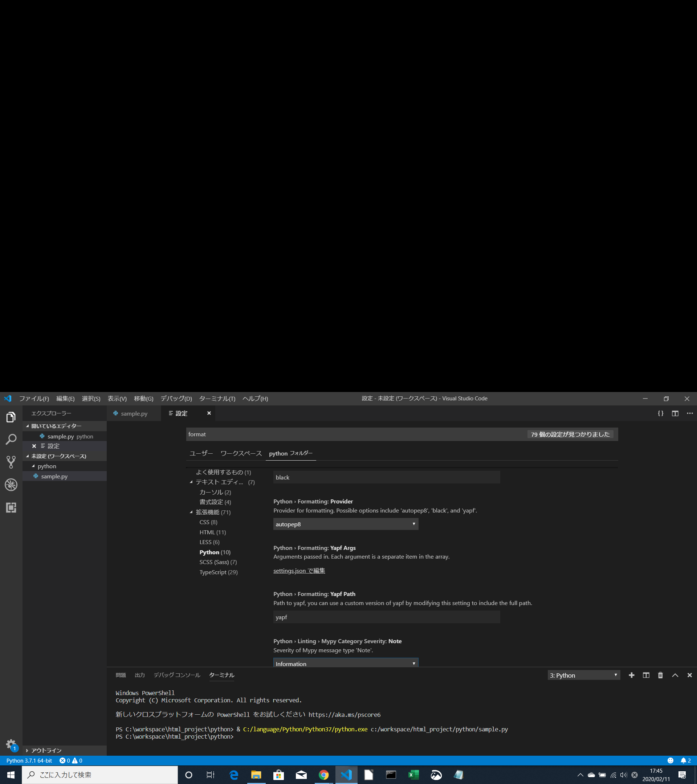Open Task View on taskbar

(211, 775)
